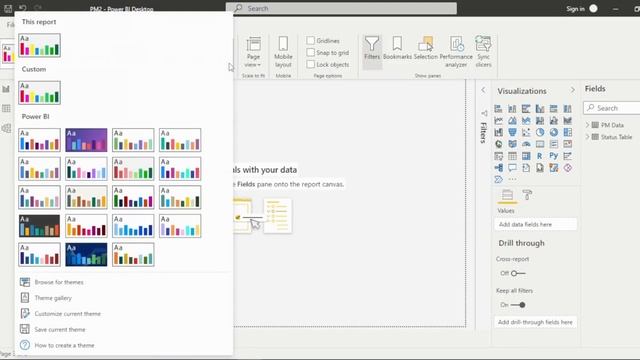This screenshot has width=640, height=360.
Task: Expand the Filters pane with left chevron
Action: tap(484, 90)
